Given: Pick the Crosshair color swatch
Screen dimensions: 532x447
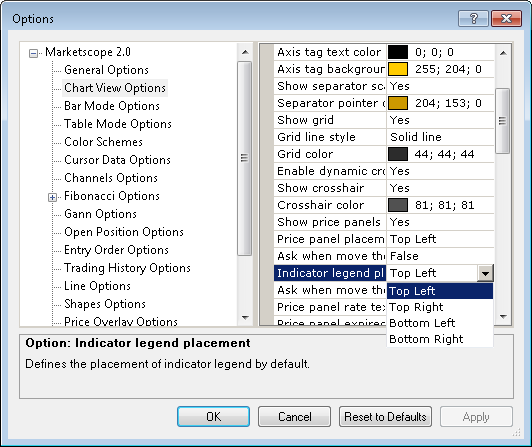Looking at the screenshot, I should (398, 205).
